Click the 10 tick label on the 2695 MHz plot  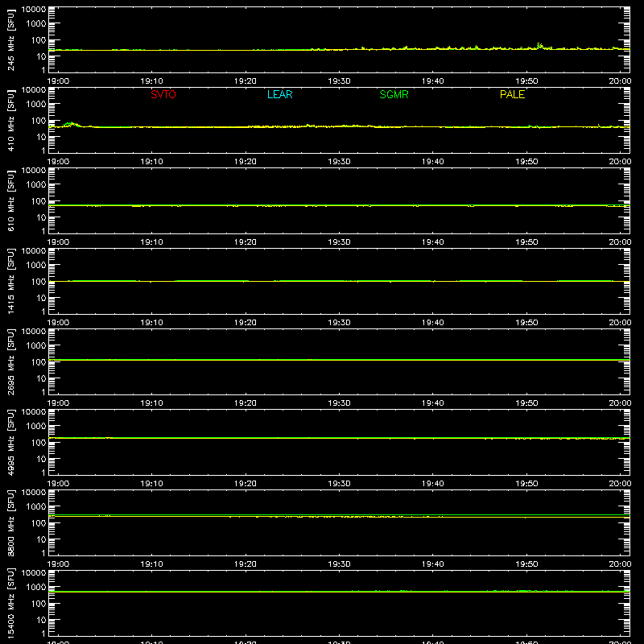click(x=41, y=378)
